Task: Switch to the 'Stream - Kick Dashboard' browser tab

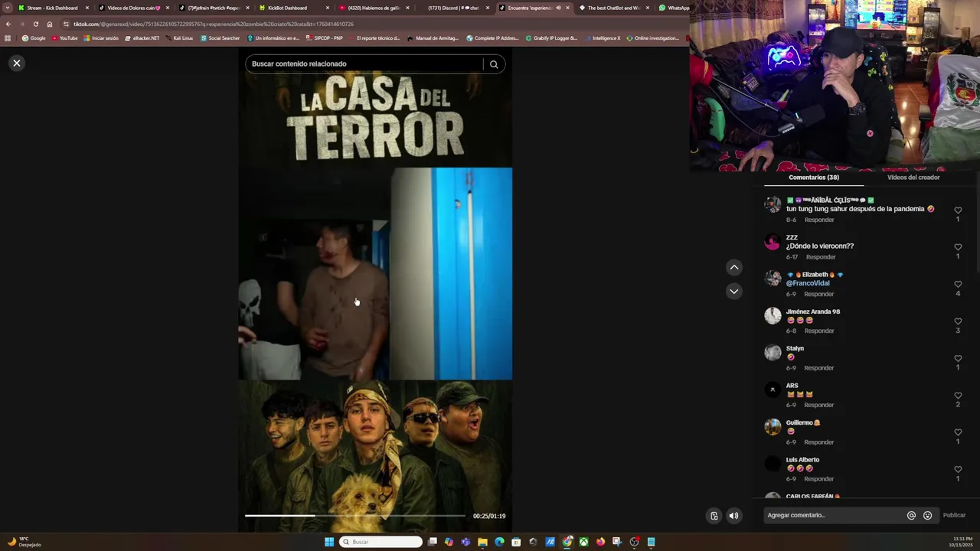Action: tap(52, 8)
